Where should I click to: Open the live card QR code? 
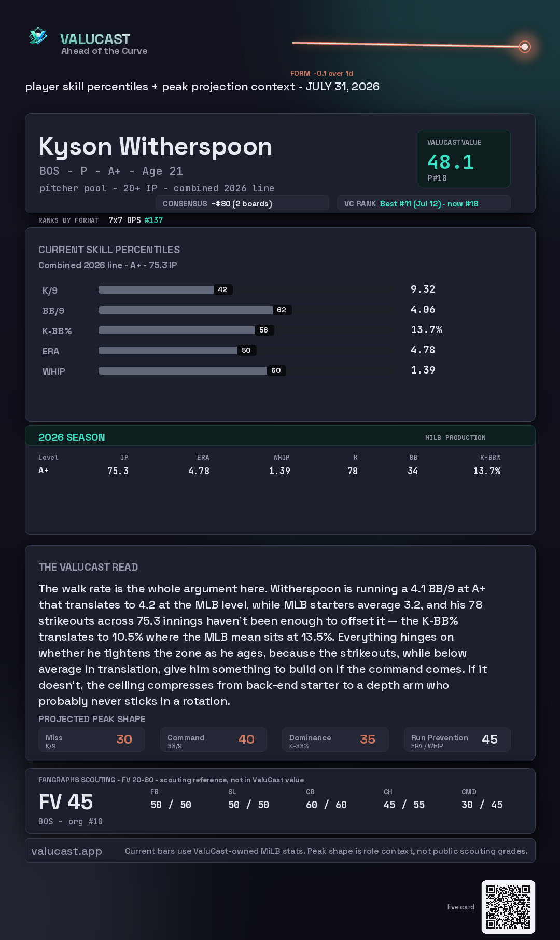coord(508,907)
